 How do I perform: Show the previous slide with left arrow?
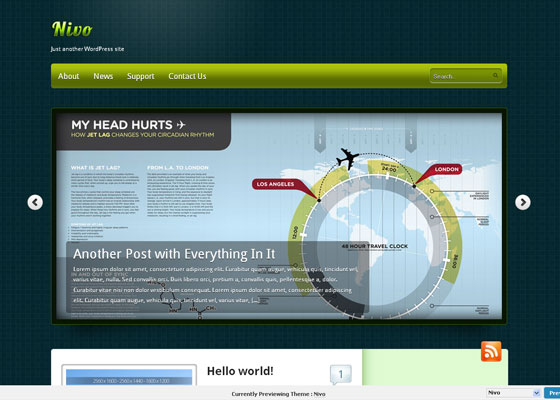coord(35,202)
